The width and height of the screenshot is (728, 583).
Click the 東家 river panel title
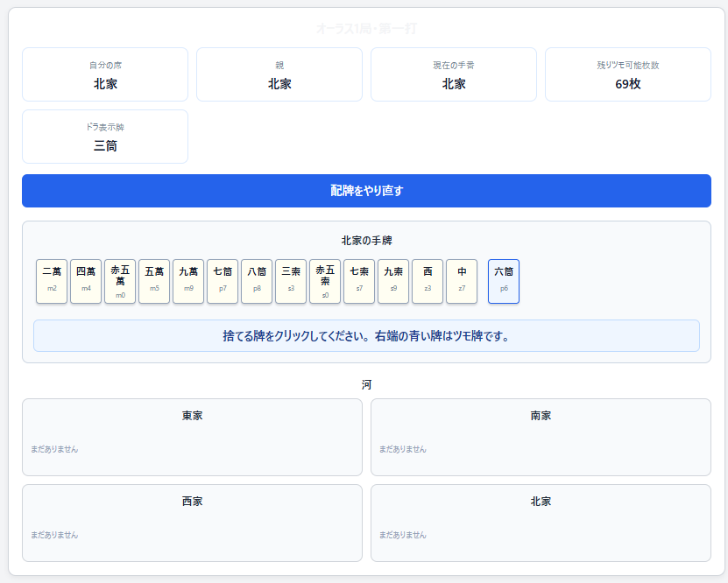coord(192,416)
